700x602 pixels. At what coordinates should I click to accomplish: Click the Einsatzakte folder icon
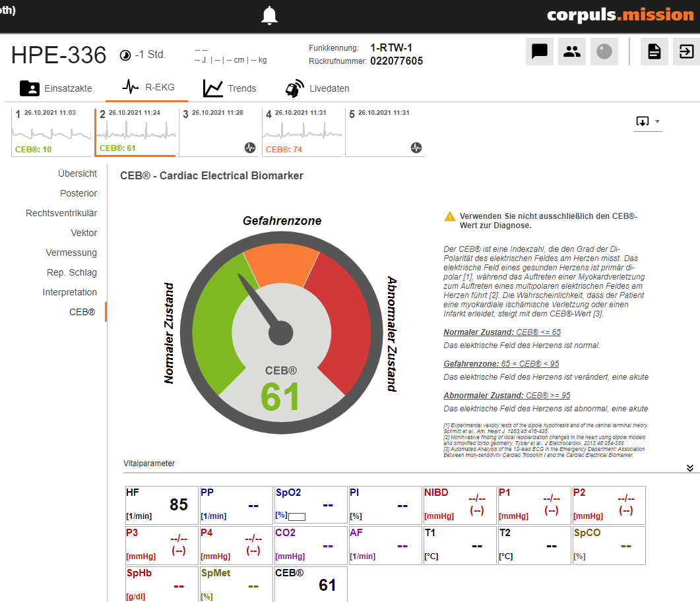pos(30,88)
